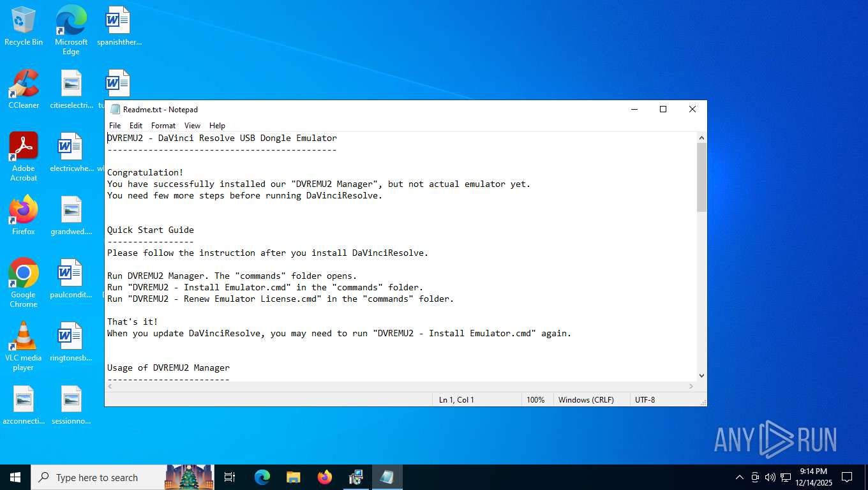Open the notification center icon
Viewport: 868px width, 490px height.
point(847,477)
